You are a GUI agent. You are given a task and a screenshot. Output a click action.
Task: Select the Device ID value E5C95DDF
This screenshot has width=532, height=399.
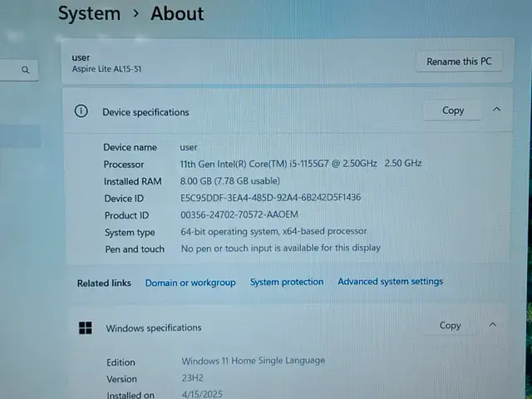270,198
